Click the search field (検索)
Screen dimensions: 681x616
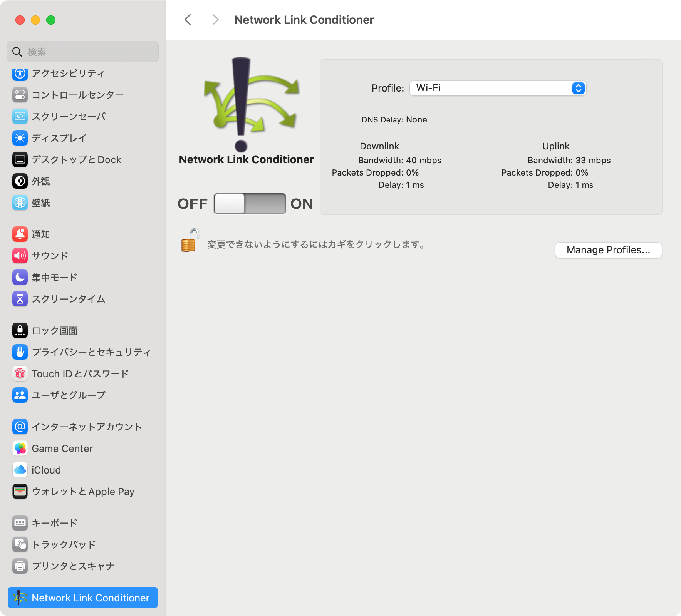[83, 52]
